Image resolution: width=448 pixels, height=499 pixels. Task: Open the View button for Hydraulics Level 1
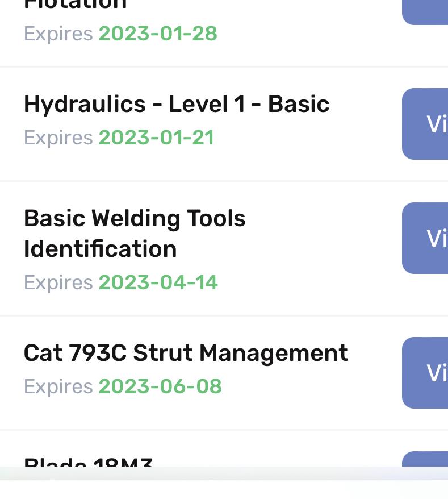[x=425, y=124]
